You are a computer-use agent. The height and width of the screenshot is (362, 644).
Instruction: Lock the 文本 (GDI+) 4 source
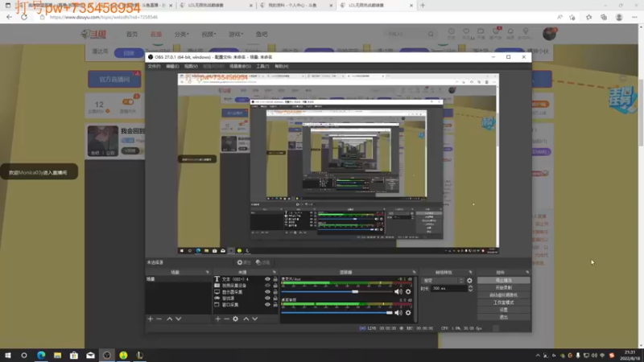275,279
